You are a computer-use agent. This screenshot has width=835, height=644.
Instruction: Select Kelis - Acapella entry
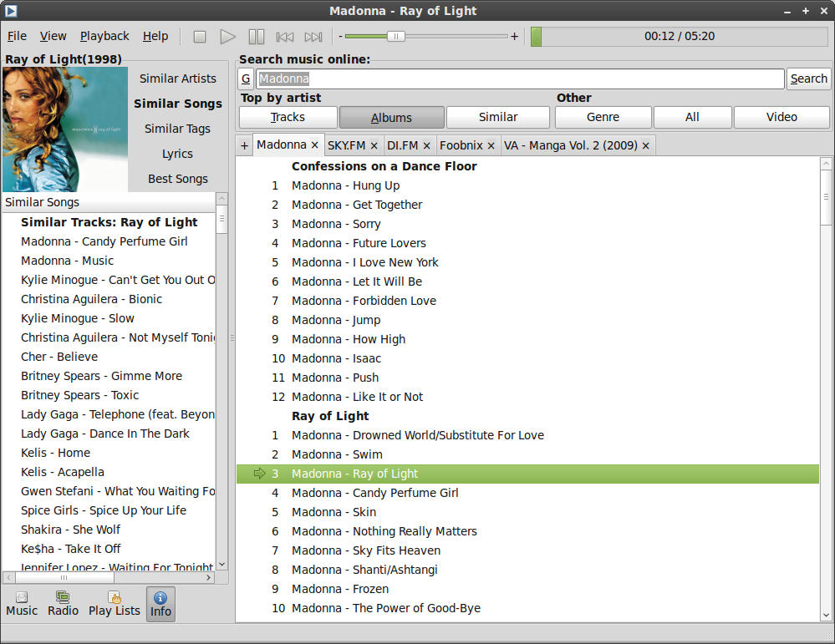pyautogui.click(x=109, y=472)
